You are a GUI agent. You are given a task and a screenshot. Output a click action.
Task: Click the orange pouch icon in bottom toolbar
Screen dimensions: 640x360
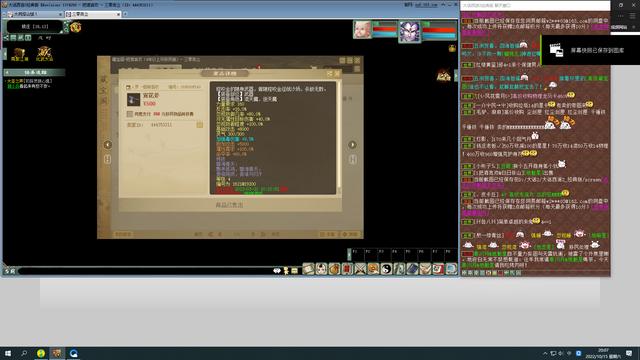[x=334, y=269]
